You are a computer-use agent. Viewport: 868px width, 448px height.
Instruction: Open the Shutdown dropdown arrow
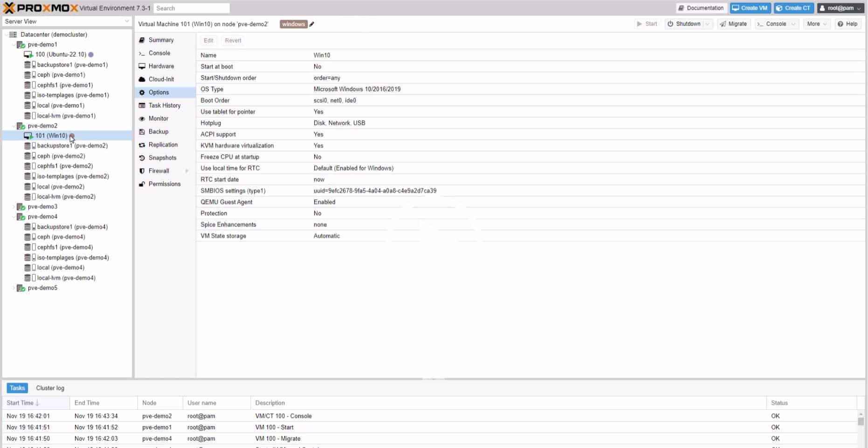[708, 24]
